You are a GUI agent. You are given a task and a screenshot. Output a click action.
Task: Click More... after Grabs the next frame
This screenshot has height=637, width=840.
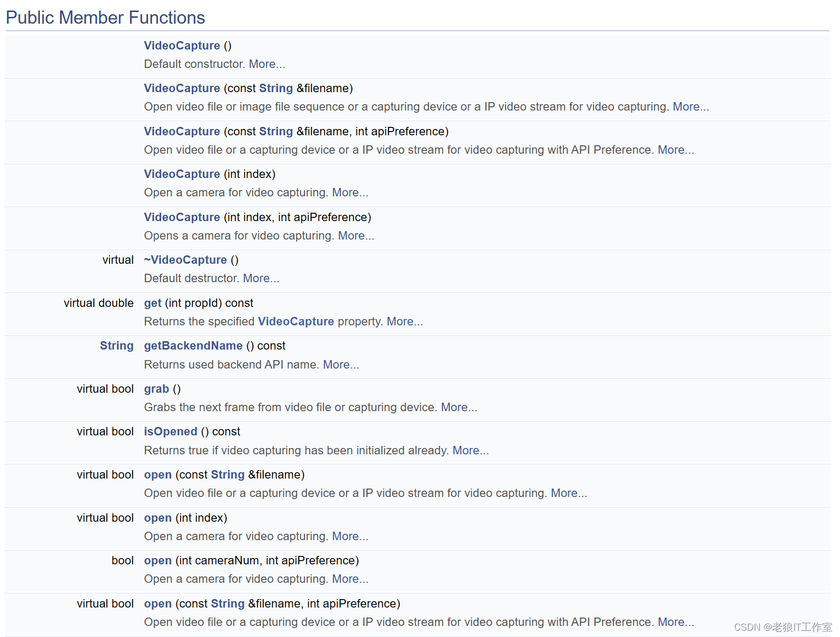coord(459,407)
